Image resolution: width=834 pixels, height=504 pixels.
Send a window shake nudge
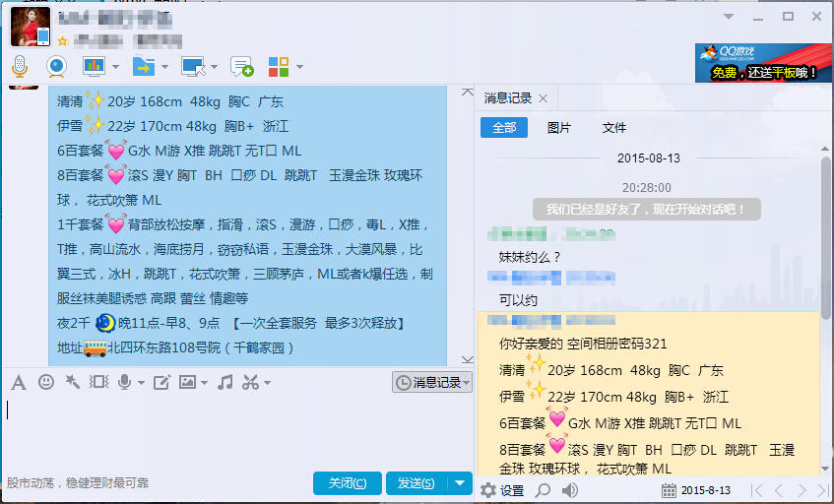(98, 382)
